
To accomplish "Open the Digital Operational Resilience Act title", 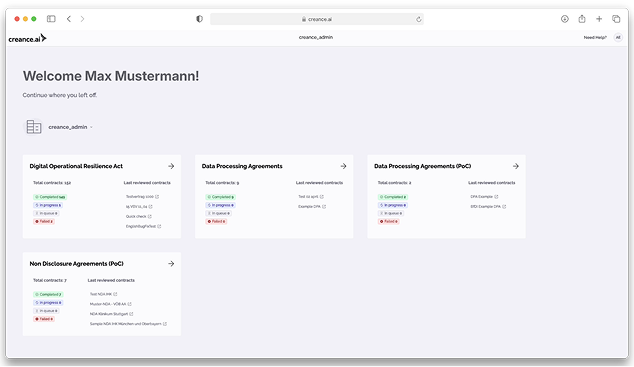I will coord(76,166).
